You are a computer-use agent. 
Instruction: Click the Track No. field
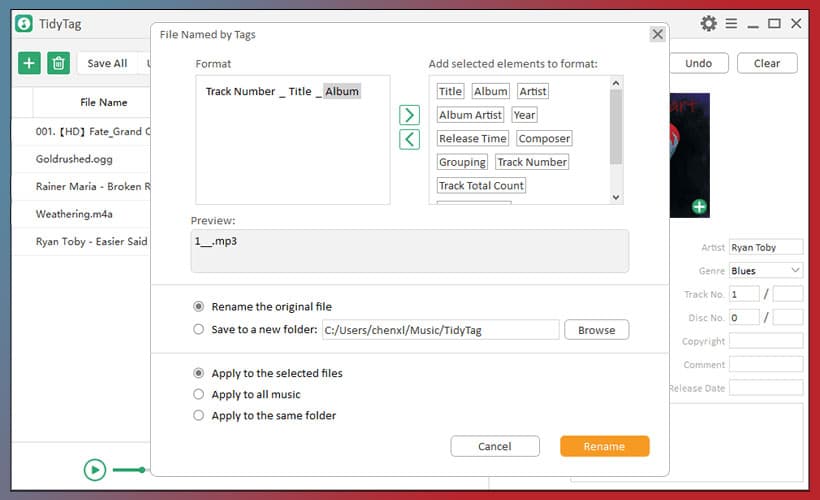[744, 294]
